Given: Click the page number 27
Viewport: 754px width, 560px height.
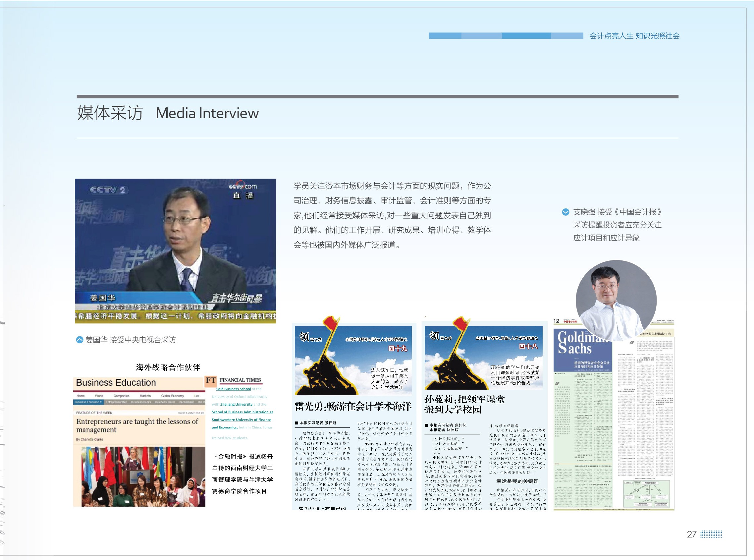Looking at the screenshot, I should pos(692,534).
